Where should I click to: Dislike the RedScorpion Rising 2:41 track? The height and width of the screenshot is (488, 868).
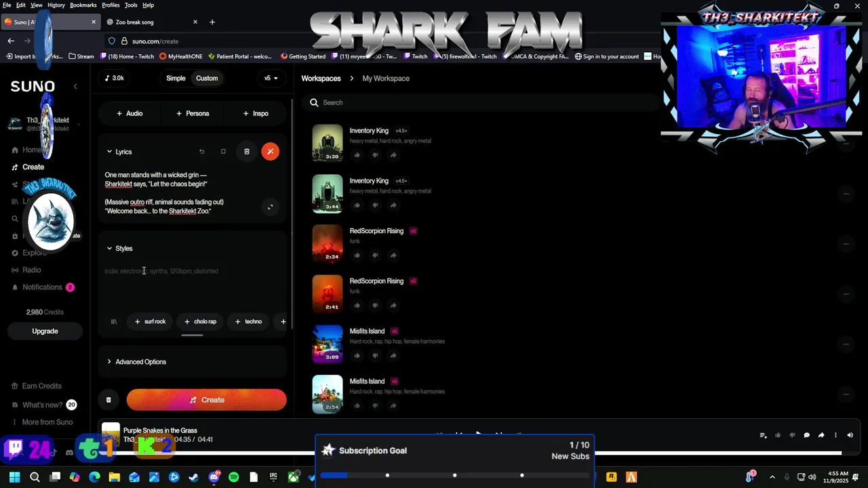375,306
